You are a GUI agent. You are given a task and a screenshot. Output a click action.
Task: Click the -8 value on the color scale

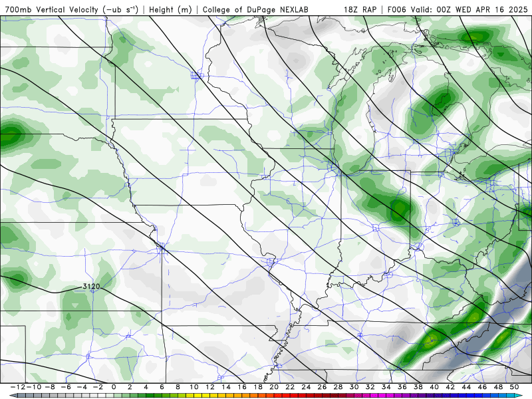(50, 387)
